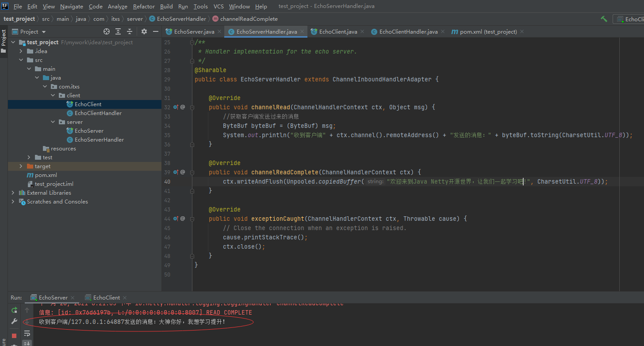Fold the channelRead method at line 32
This screenshot has height=346, width=644.
[x=192, y=107]
